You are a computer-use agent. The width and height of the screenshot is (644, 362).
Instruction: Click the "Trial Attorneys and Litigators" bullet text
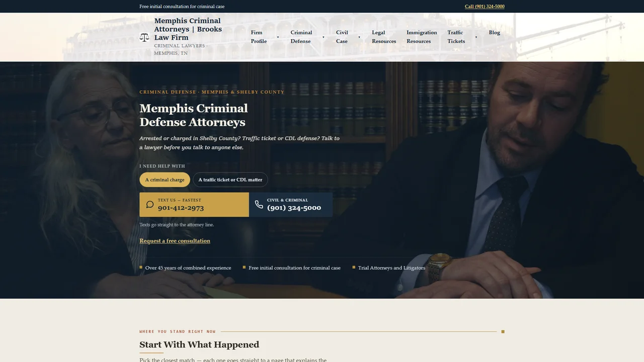(x=391, y=268)
